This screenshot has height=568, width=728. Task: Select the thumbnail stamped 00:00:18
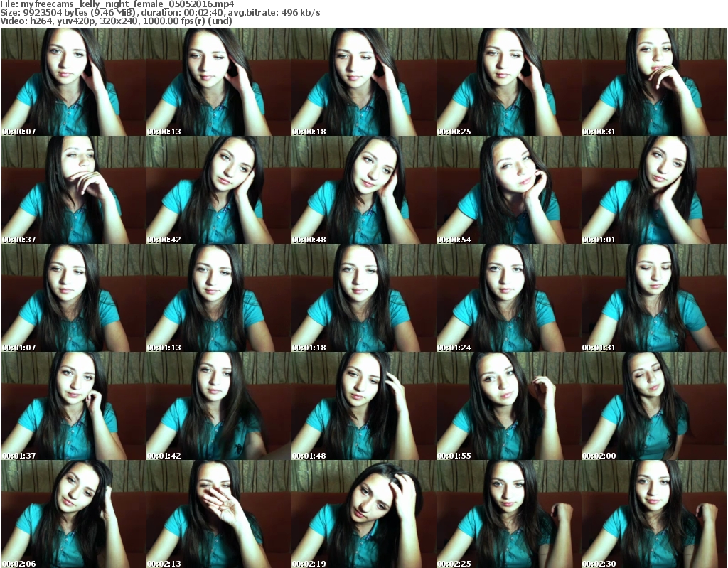tap(363, 82)
